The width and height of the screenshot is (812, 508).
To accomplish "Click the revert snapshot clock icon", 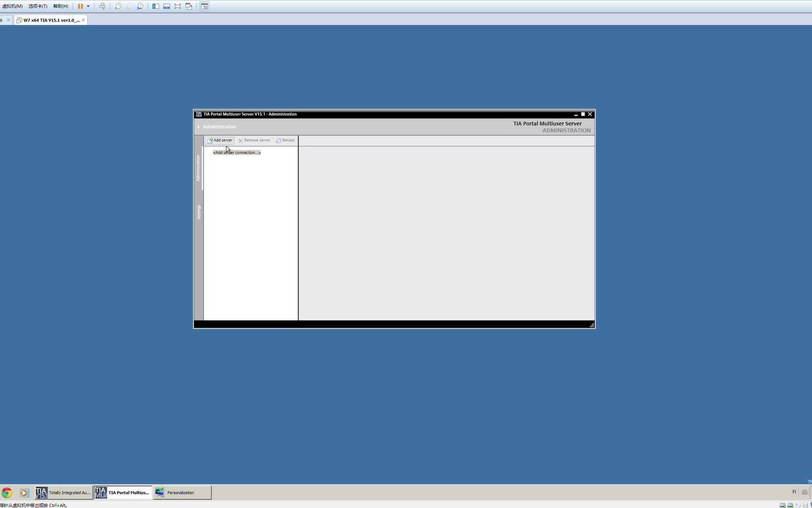I will [129, 6].
